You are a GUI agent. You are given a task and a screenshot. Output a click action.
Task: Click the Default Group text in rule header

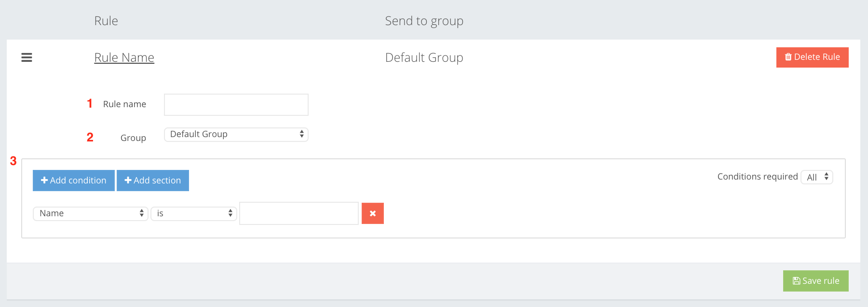coord(424,57)
